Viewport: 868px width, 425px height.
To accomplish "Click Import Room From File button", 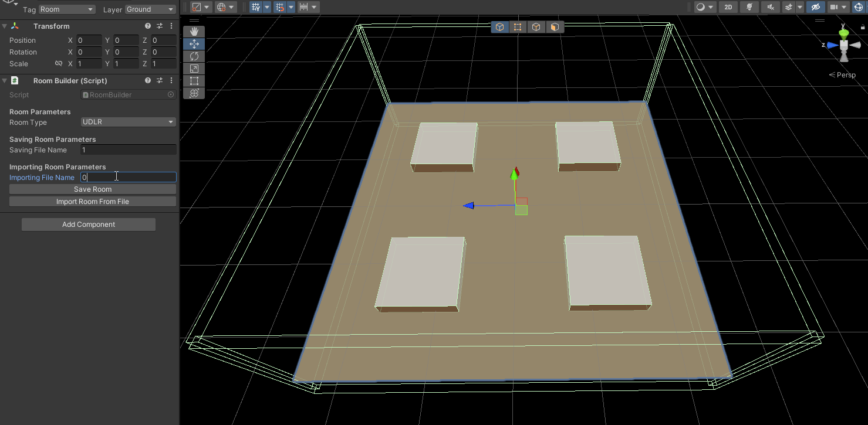I will pos(93,202).
